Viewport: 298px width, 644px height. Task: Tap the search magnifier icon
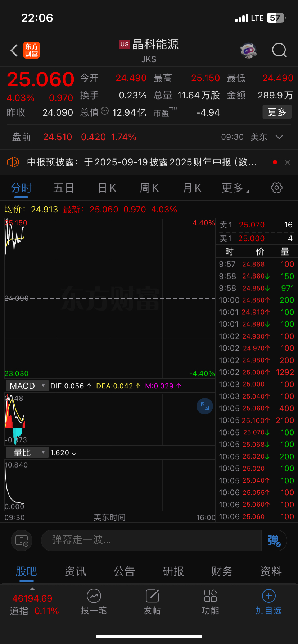pyautogui.click(x=279, y=50)
